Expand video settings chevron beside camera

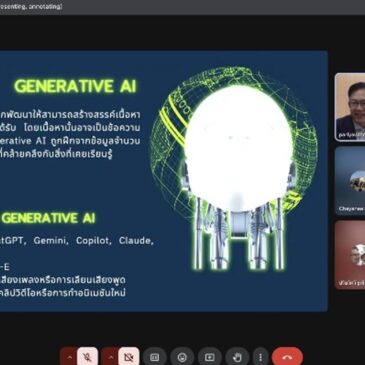pyautogui.click(x=110, y=357)
